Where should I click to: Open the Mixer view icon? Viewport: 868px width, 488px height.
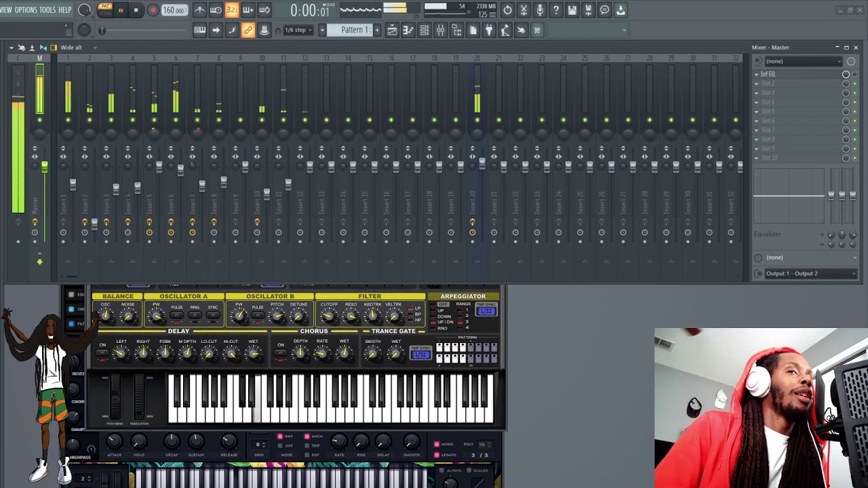(441, 30)
